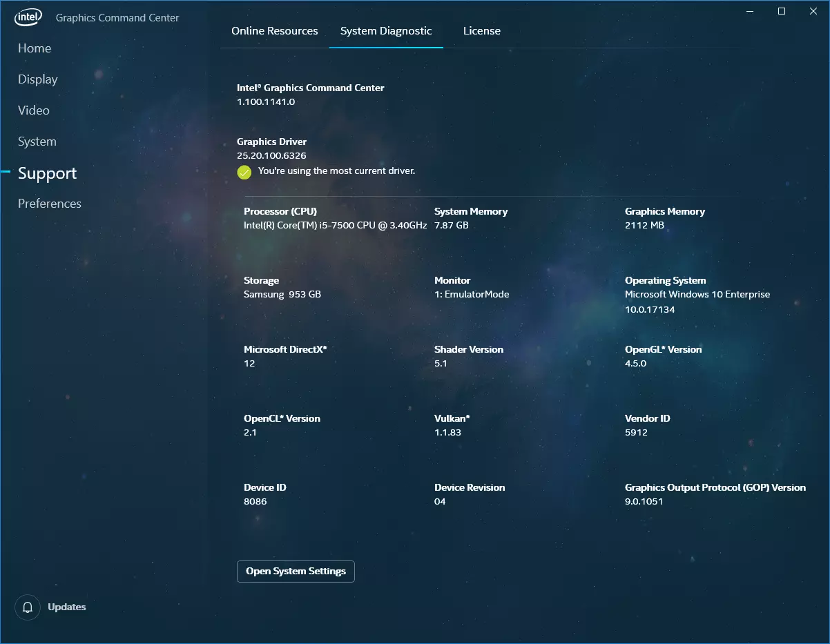830x644 pixels.
Task: Click Microsoft Windows 10 Enterprise text
Action: pyautogui.click(x=697, y=295)
